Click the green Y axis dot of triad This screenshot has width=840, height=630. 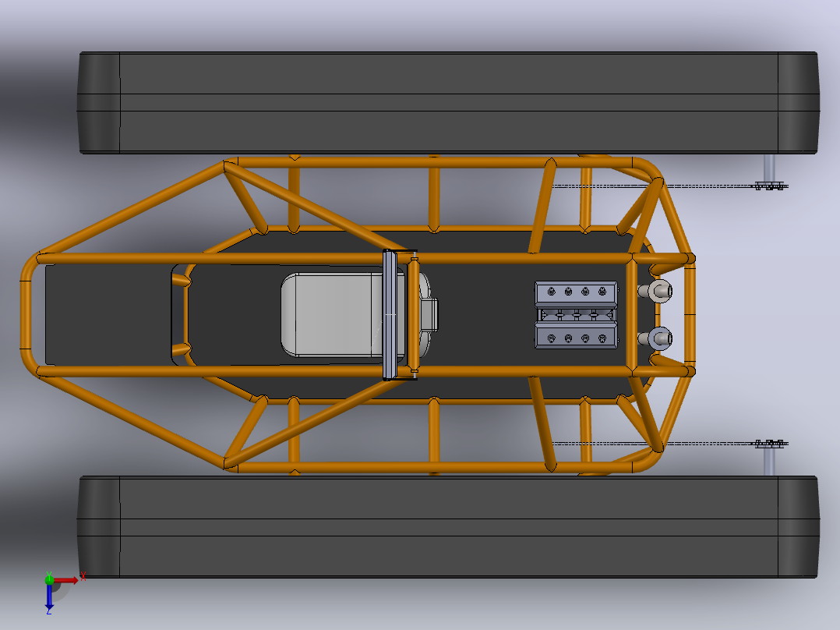coord(49,579)
